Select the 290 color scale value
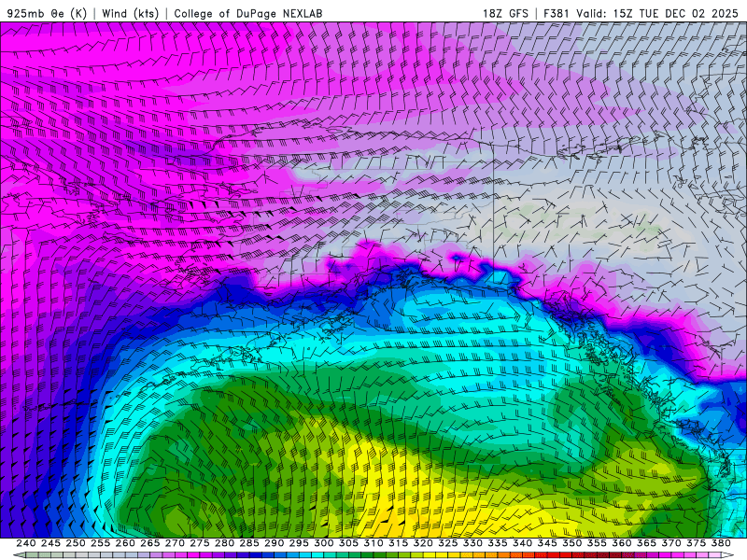The image size is (747, 560). point(274,543)
